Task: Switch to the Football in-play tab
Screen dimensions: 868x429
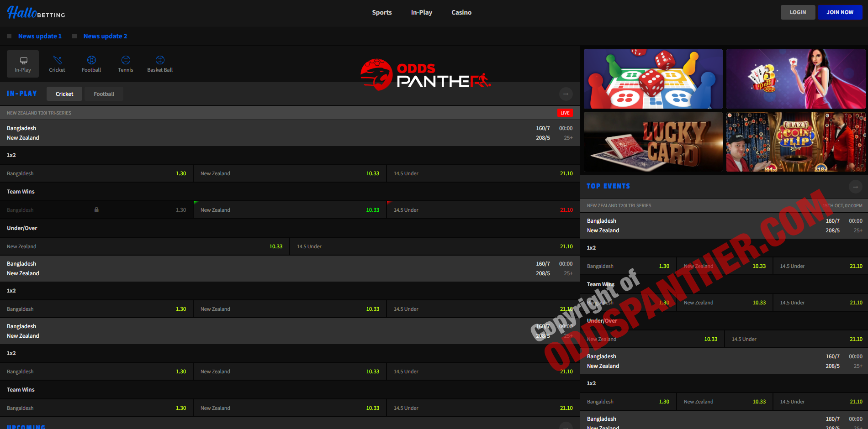Action: 104,94
